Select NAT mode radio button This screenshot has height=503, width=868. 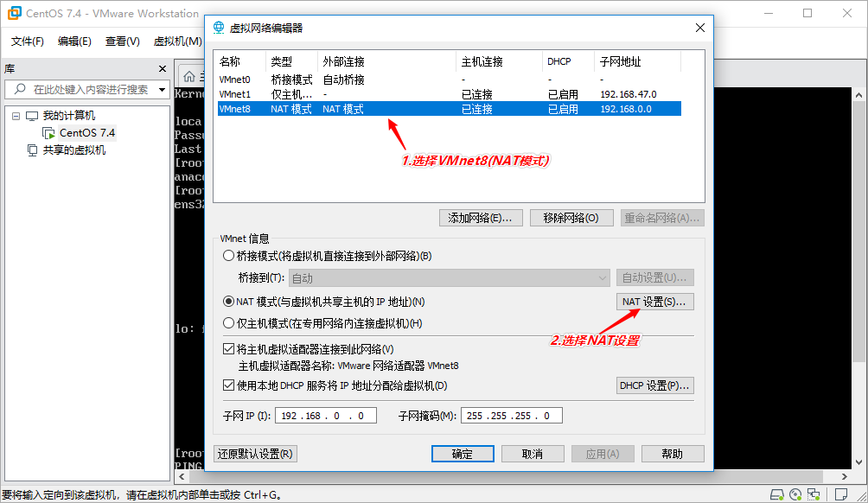(228, 302)
